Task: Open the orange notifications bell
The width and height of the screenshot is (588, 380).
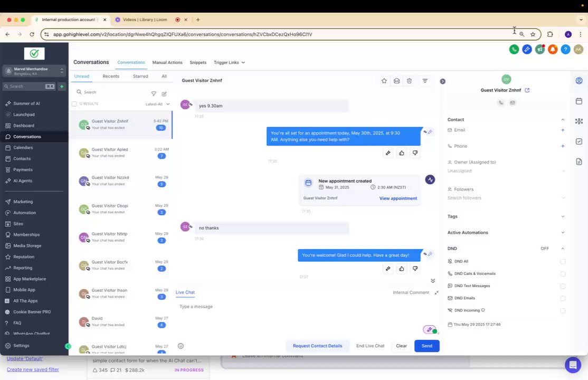Action: (553, 49)
